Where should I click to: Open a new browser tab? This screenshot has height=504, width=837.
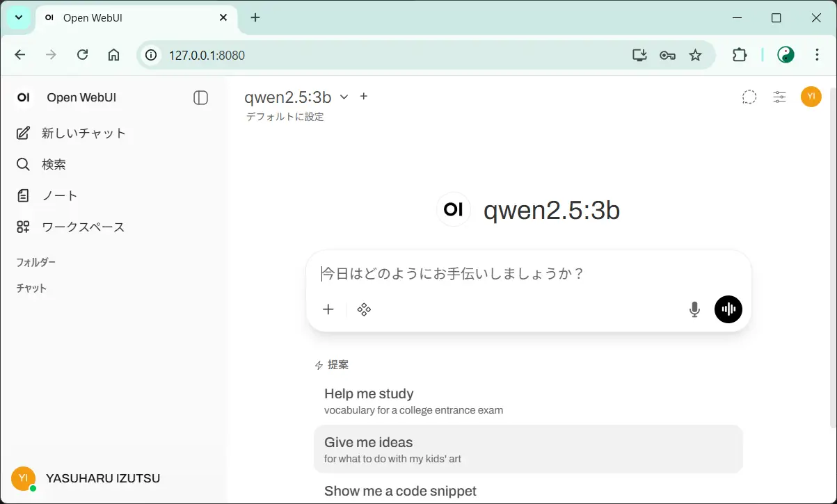pyautogui.click(x=255, y=17)
